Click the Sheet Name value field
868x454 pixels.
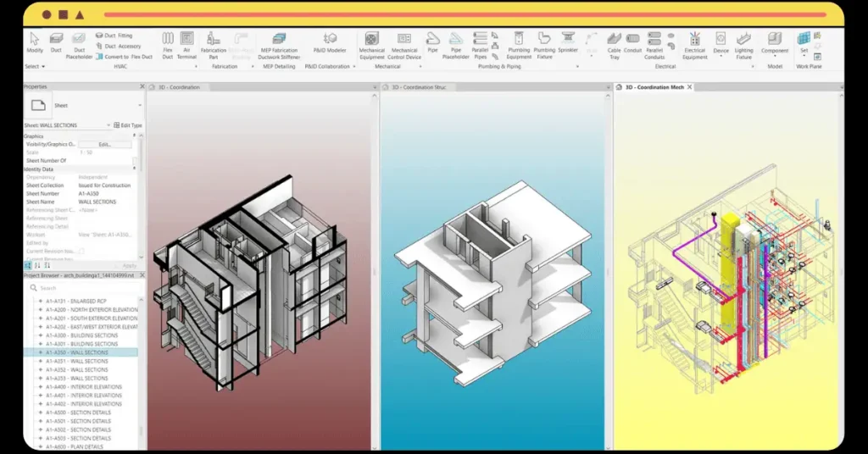[x=106, y=202]
